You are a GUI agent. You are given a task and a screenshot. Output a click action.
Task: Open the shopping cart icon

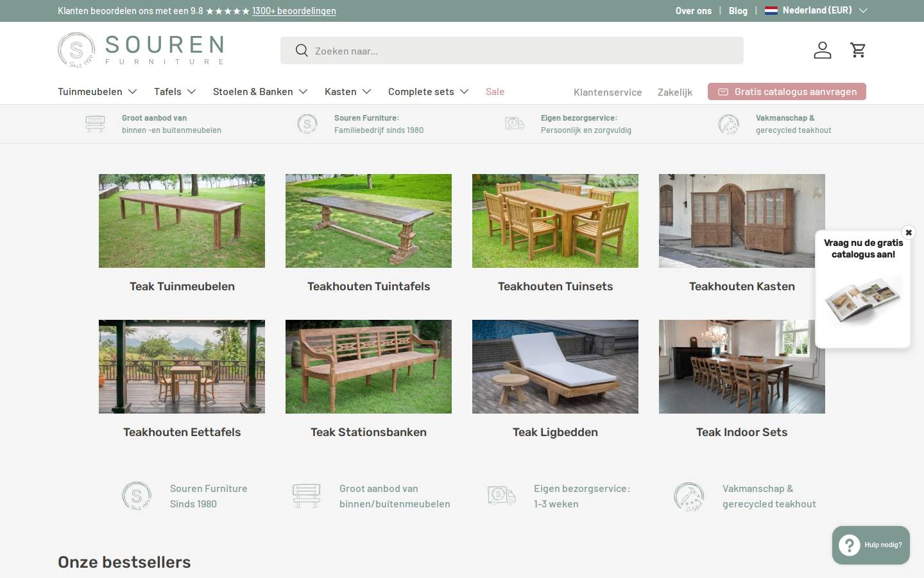pos(858,50)
